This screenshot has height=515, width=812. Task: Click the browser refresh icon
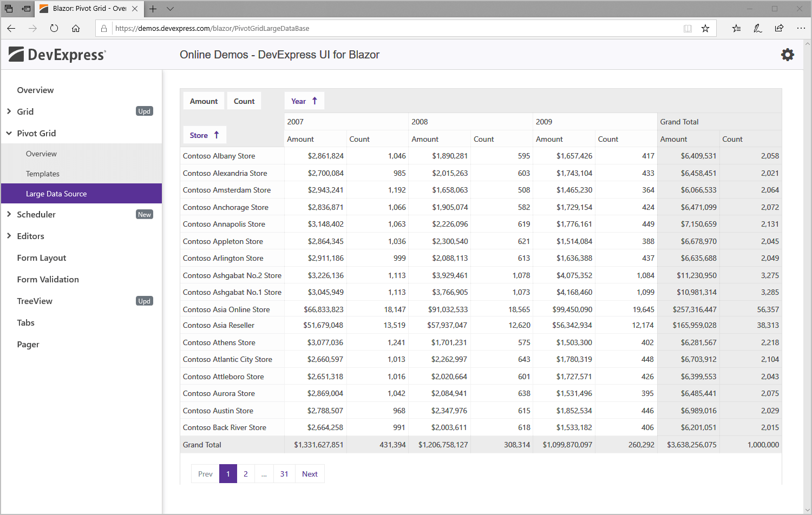tap(54, 29)
